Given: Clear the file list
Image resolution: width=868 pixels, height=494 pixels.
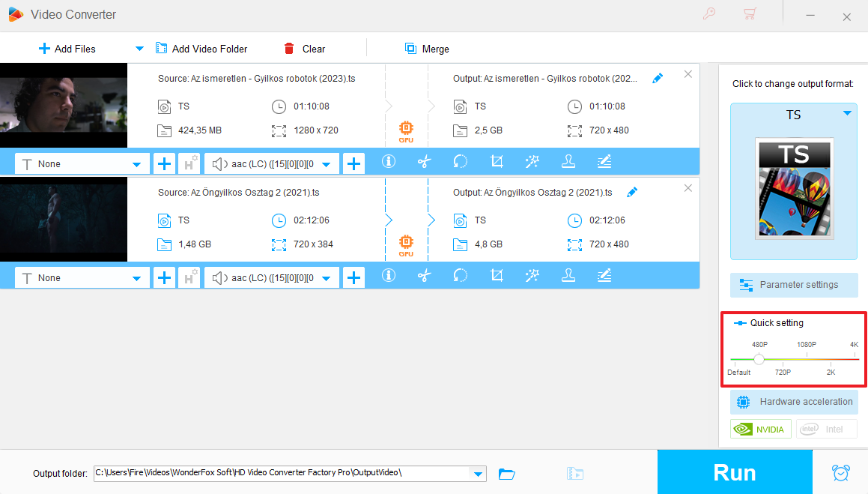Looking at the screenshot, I should point(305,49).
